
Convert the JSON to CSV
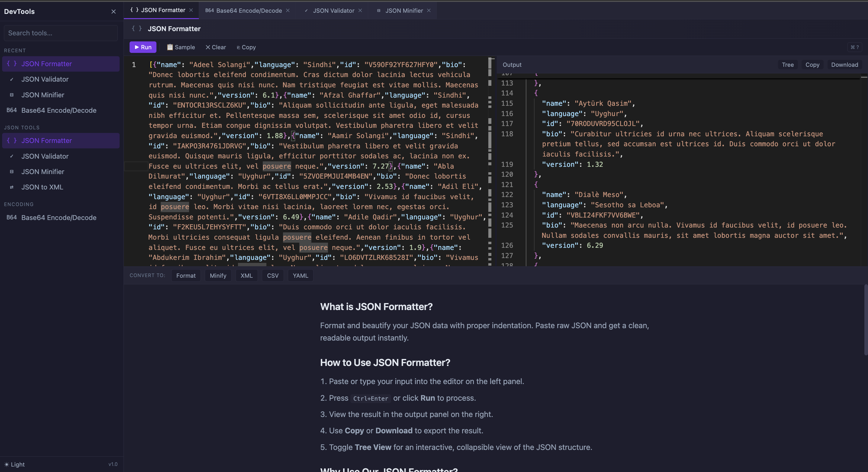(273, 276)
